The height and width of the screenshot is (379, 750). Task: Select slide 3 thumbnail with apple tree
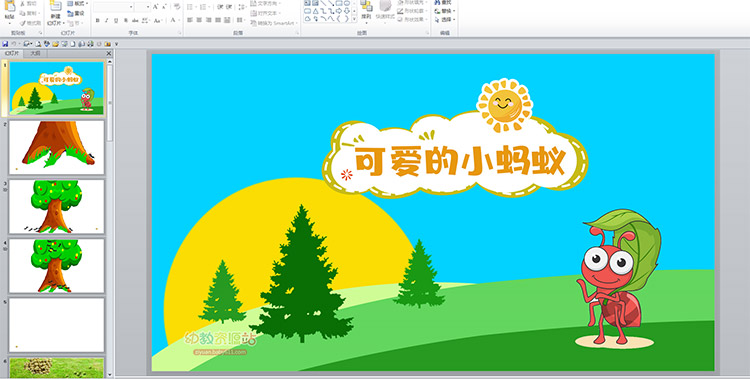[x=56, y=206]
